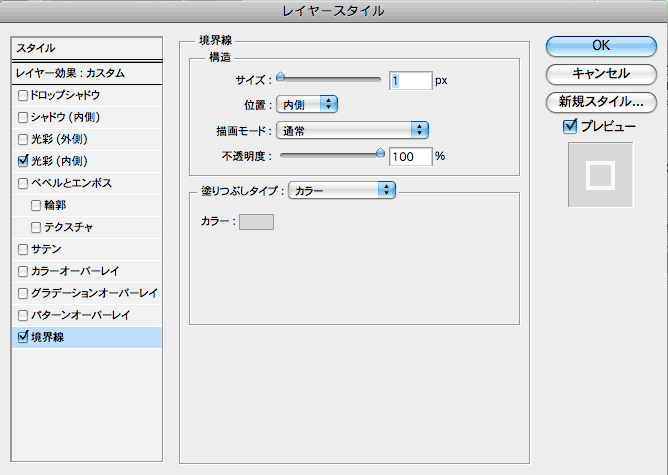Open the カラーオーバーレイ settings by its label

(x=75, y=271)
